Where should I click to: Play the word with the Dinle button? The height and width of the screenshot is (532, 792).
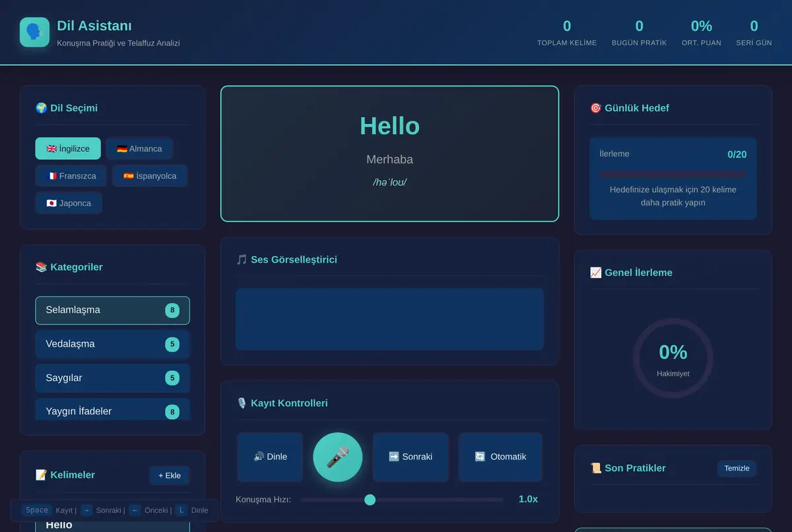pyautogui.click(x=270, y=457)
